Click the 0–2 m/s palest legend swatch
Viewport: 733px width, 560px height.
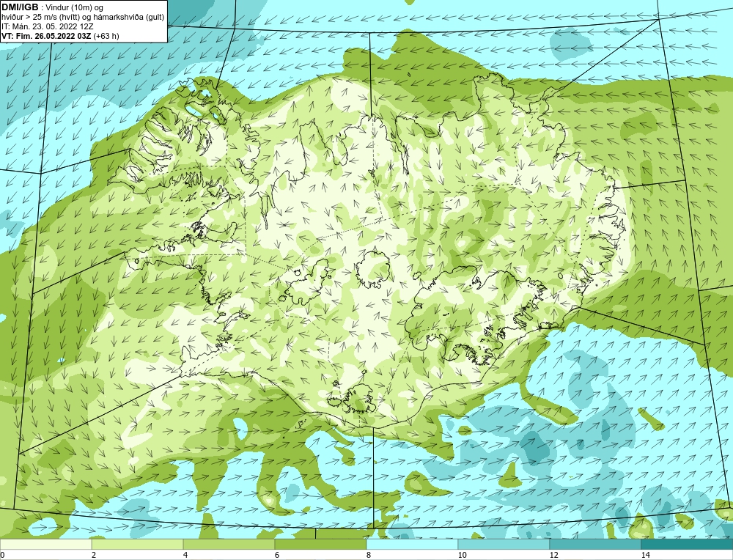pyautogui.click(x=45, y=545)
